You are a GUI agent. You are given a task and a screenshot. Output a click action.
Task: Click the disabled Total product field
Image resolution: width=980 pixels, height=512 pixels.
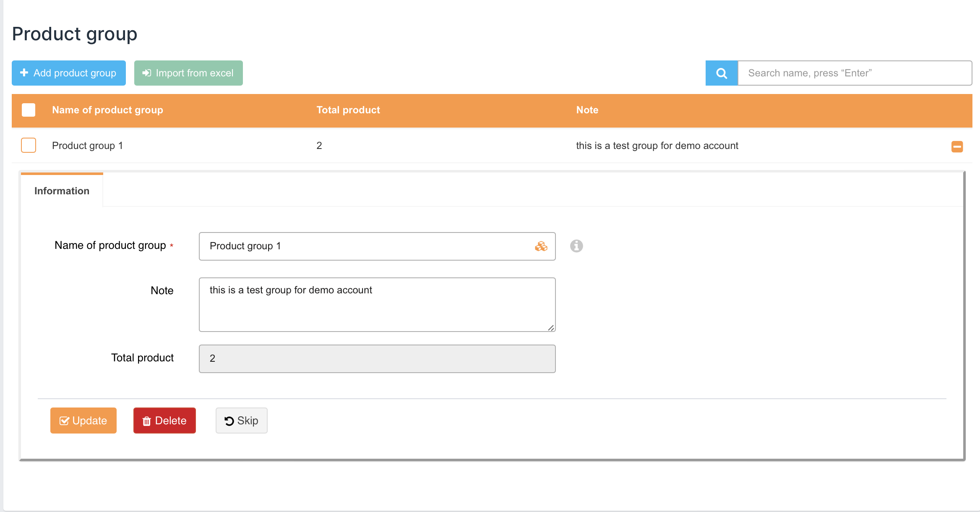377,359
